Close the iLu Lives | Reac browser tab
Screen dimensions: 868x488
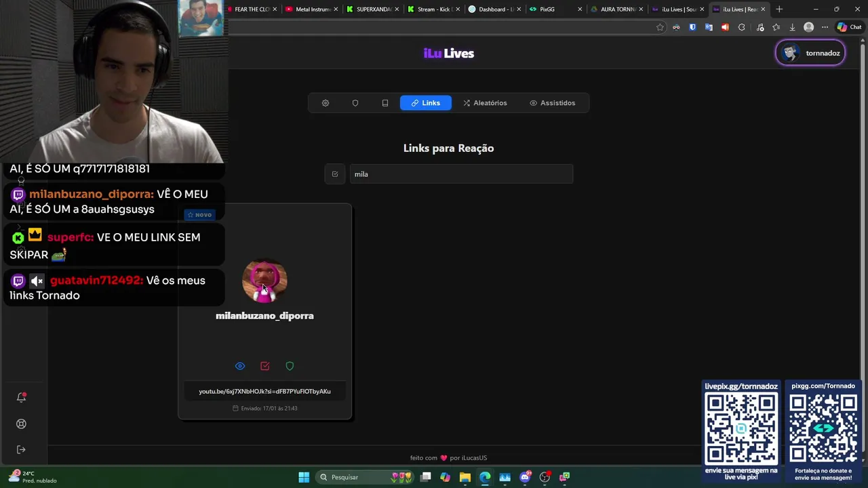tap(763, 9)
